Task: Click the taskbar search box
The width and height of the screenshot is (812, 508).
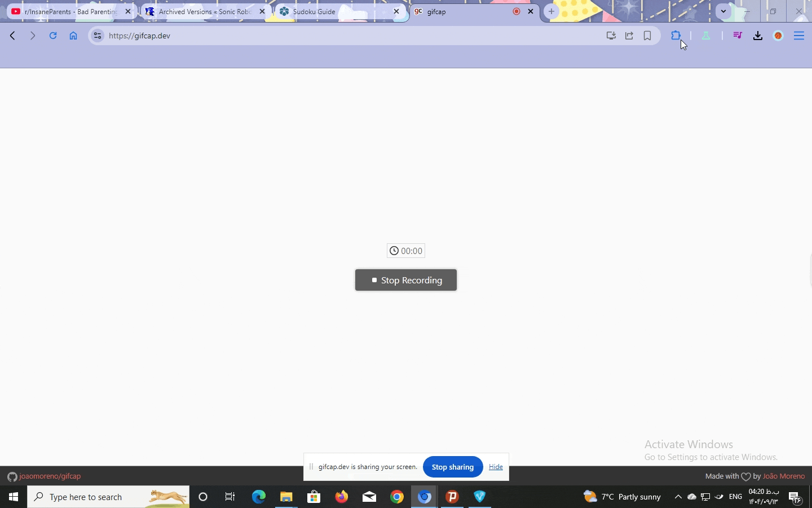Action: pos(108,497)
